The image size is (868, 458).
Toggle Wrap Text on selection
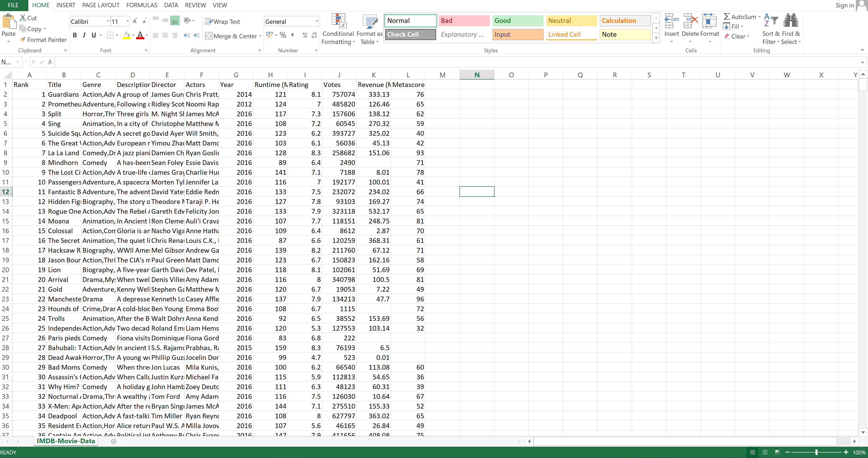(222, 22)
